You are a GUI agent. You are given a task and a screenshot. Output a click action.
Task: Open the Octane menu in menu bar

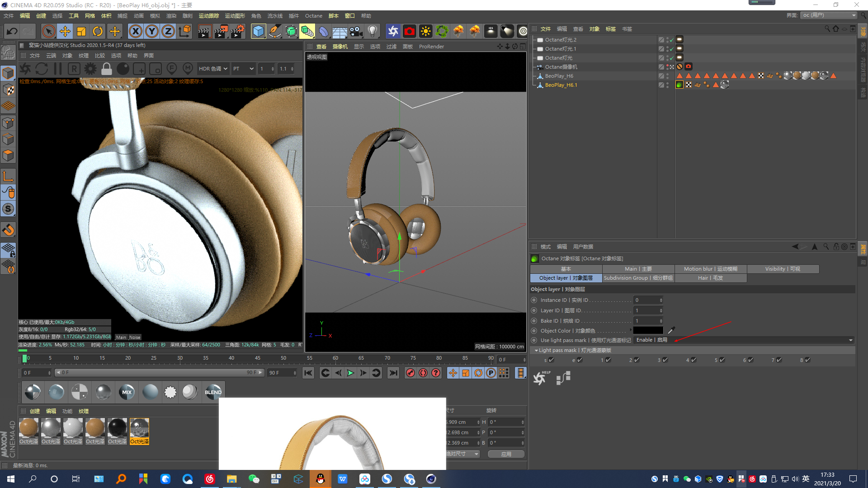point(313,16)
